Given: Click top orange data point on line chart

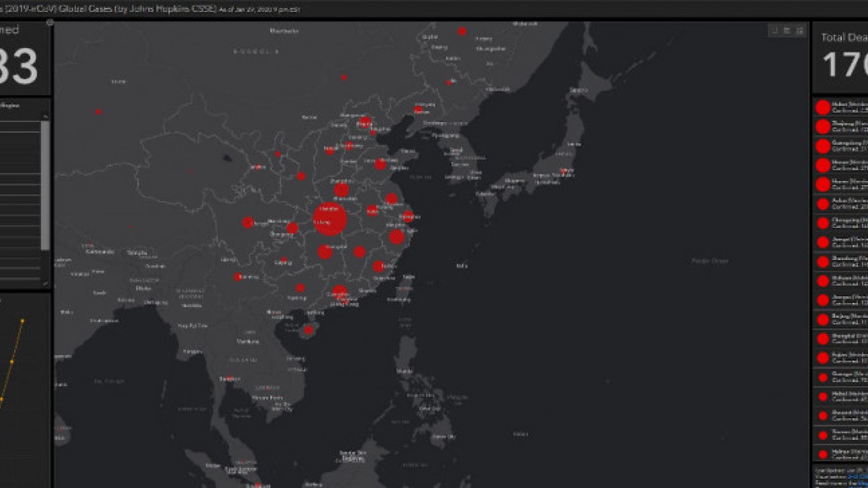Looking at the screenshot, I should click(23, 321).
